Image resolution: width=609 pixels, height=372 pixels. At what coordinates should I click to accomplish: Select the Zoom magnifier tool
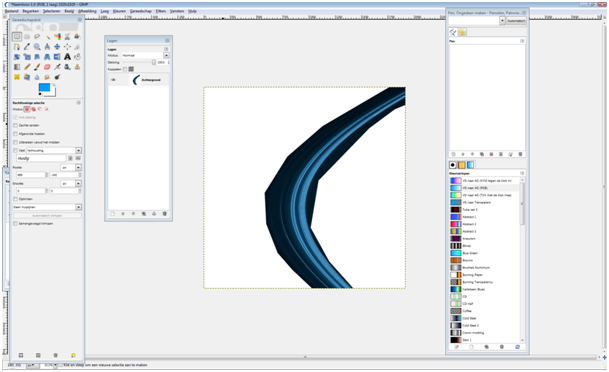(37, 47)
